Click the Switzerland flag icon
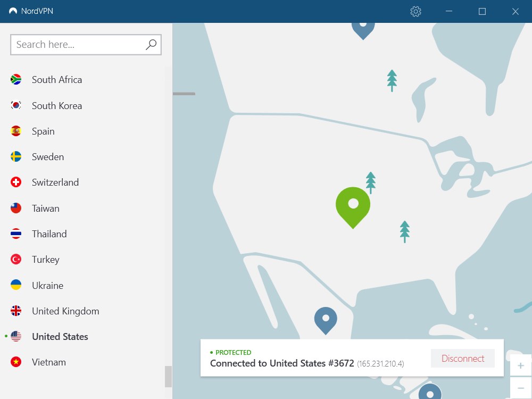Viewport: 532px width, 399px height. pyautogui.click(x=16, y=182)
